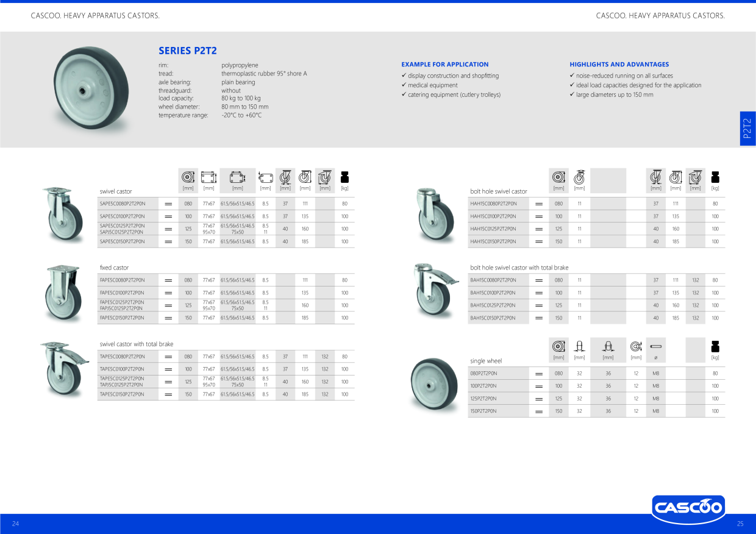The width and height of the screenshot is (756, 534).
Task: Click part number TAPE5C0100P2T2P0N
Action: 123,369
